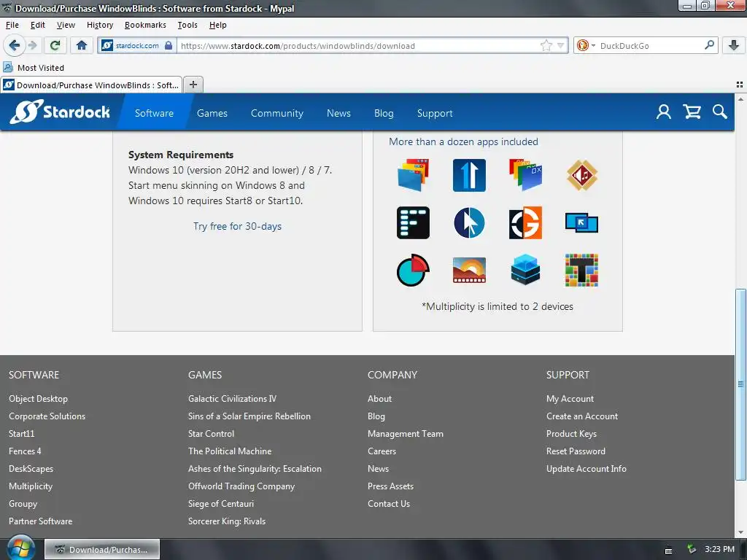This screenshot has width=747, height=560.
Task: Open Create an Account footer link
Action: pos(581,416)
